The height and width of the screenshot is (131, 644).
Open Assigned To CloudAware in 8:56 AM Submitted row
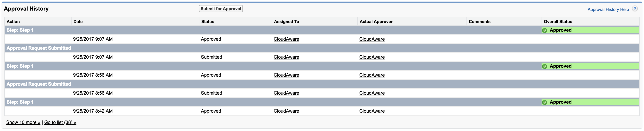286,93
